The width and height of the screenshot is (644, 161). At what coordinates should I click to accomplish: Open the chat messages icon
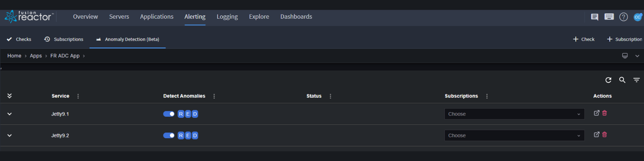tap(594, 17)
